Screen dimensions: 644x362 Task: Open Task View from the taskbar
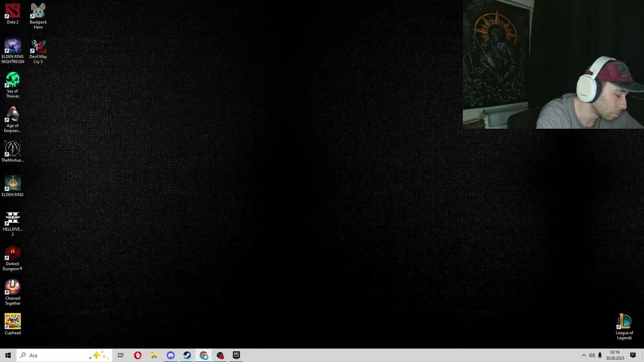coord(121,355)
